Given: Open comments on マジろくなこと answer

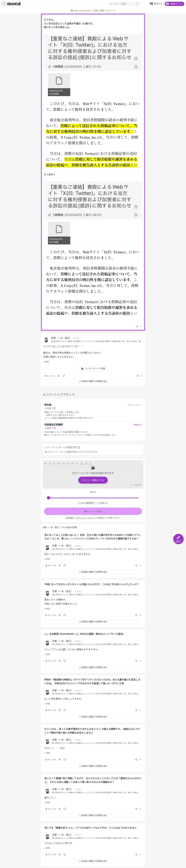Looking at the screenshot, I should click(x=63, y=376).
